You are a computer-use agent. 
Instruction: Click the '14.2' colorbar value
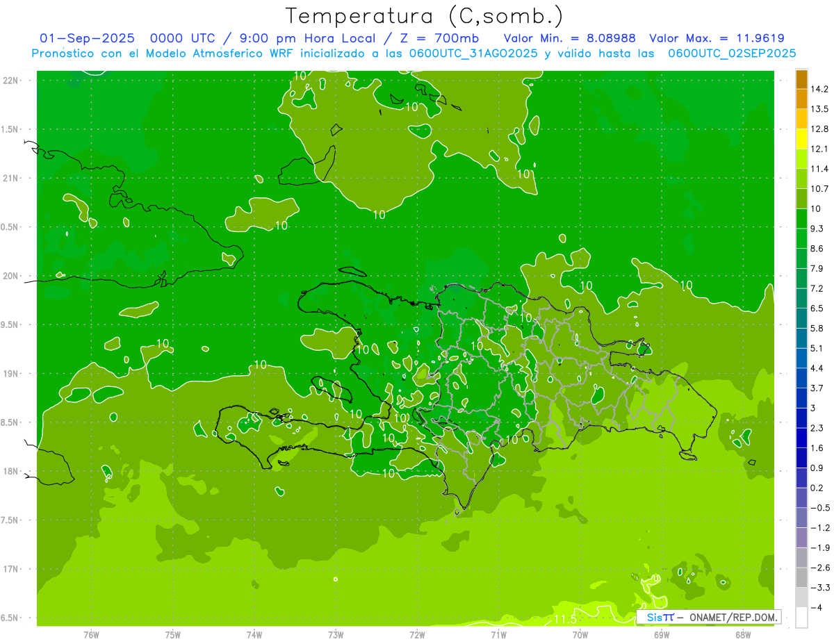click(819, 89)
